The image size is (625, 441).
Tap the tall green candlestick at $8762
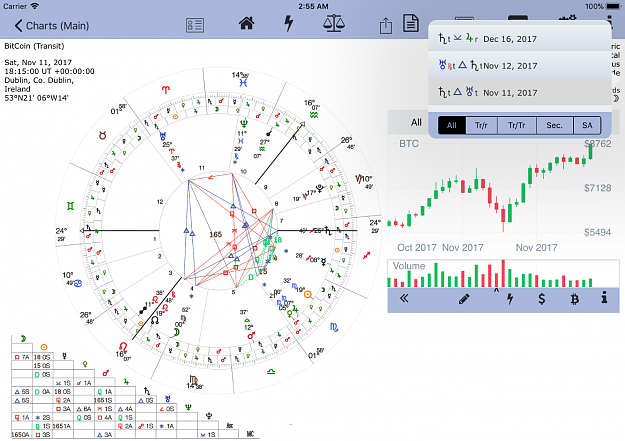[590, 150]
